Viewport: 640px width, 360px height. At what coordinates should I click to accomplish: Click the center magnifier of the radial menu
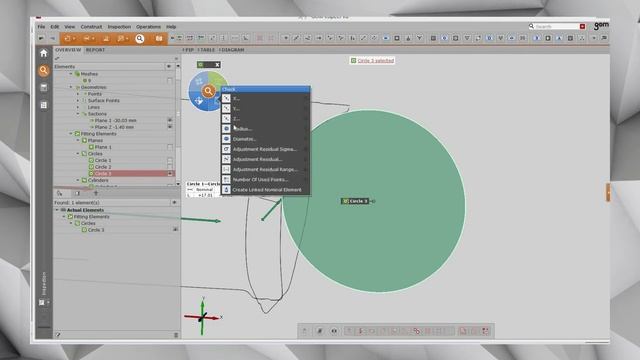[x=208, y=91]
